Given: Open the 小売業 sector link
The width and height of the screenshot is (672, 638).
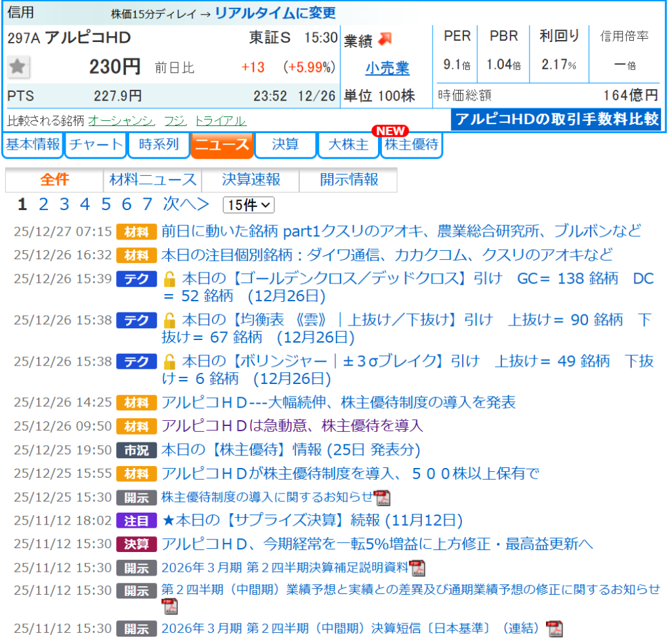Looking at the screenshot, I should tap(387, 68).
